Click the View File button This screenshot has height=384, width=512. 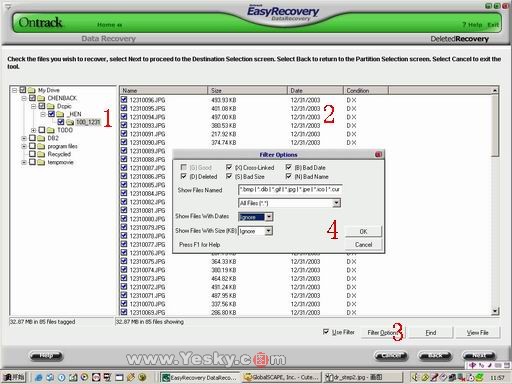[x=477, y=332]
